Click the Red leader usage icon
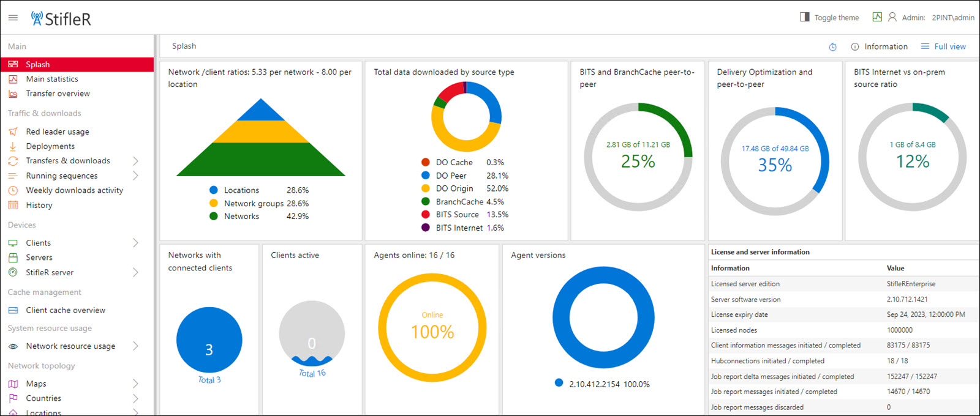This screenshot has width=980, height=416. [x=13, y=132]
